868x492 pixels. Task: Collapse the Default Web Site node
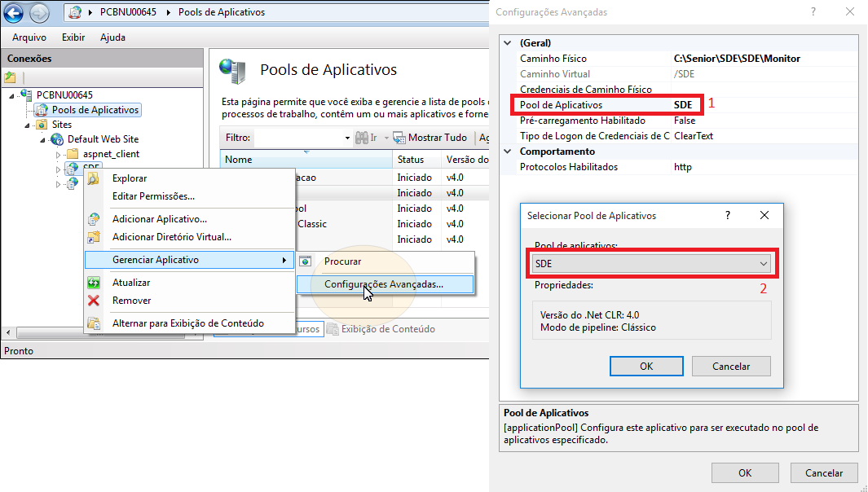pyautogui.click(x=42, y=140)
